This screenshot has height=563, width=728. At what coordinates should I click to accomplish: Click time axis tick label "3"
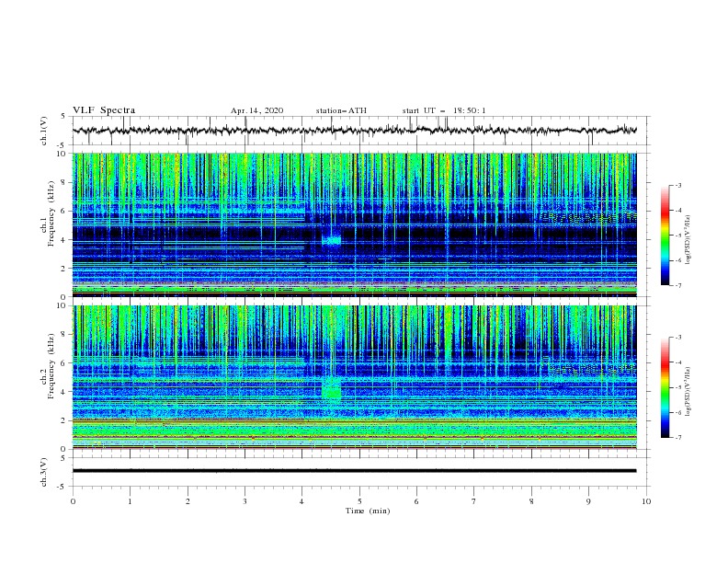pos(245,501)
